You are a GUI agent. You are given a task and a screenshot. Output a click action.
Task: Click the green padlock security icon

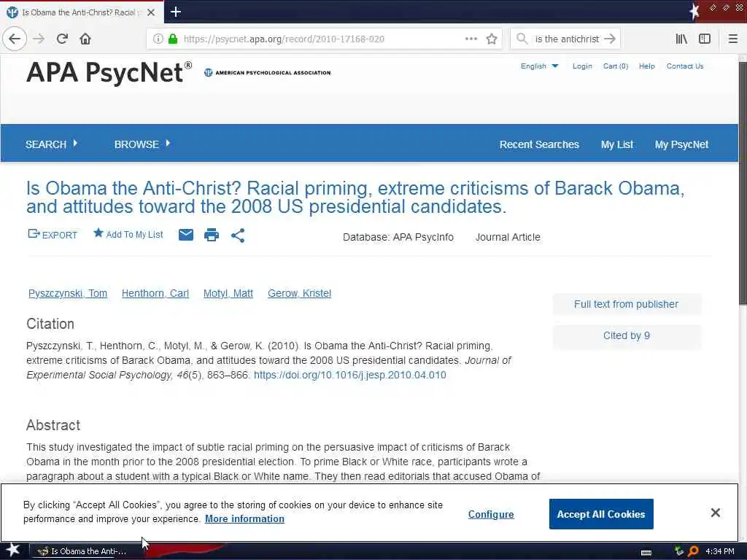tap(173, 39)
